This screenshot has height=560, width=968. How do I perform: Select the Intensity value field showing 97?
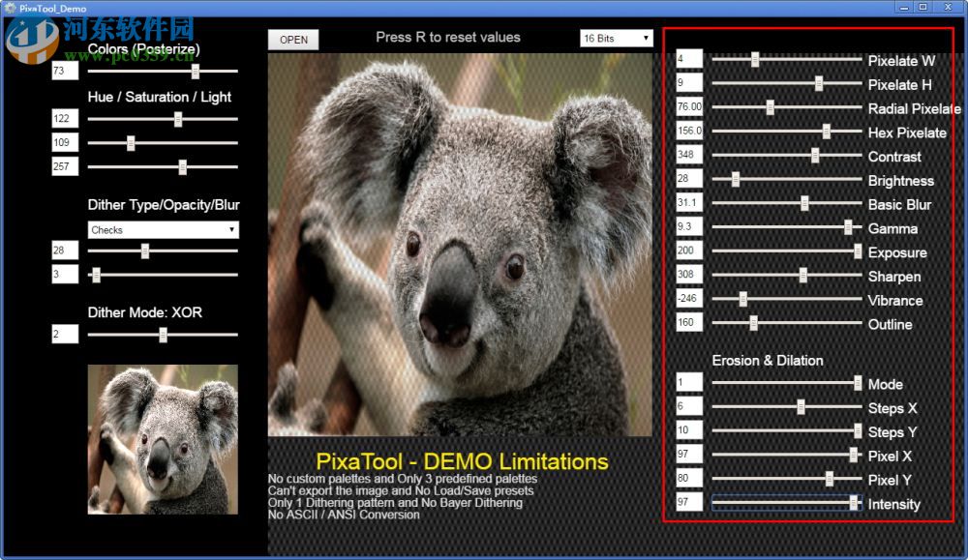[x=688, y=502]
